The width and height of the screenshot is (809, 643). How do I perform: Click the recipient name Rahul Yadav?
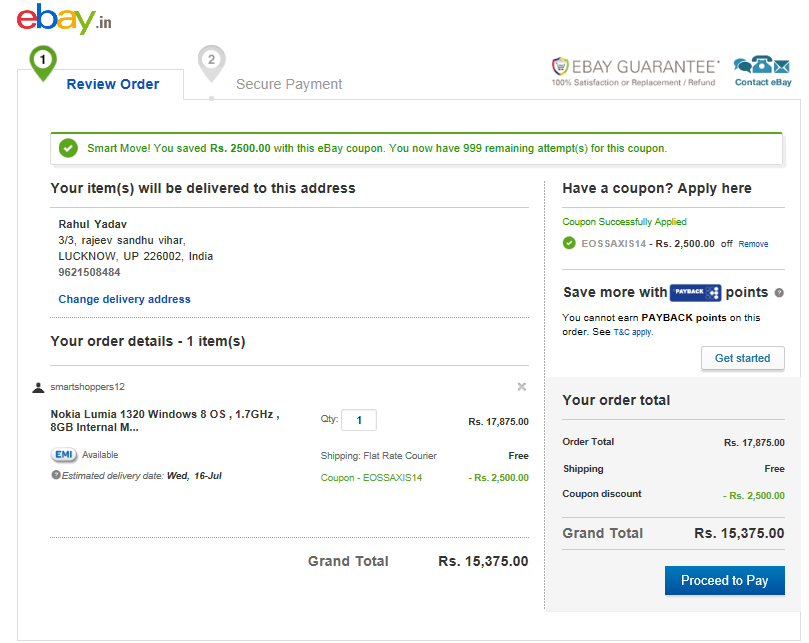(x=92, y=224)
